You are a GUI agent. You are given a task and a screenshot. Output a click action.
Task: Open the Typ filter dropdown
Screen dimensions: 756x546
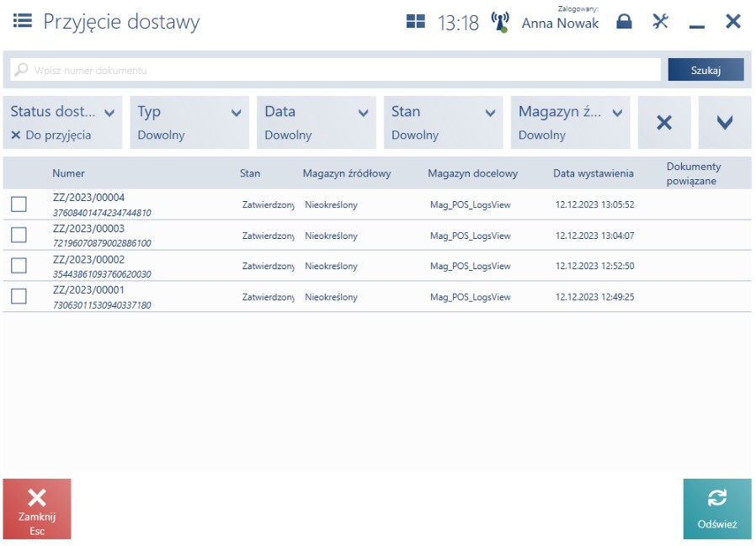(189, 122)
